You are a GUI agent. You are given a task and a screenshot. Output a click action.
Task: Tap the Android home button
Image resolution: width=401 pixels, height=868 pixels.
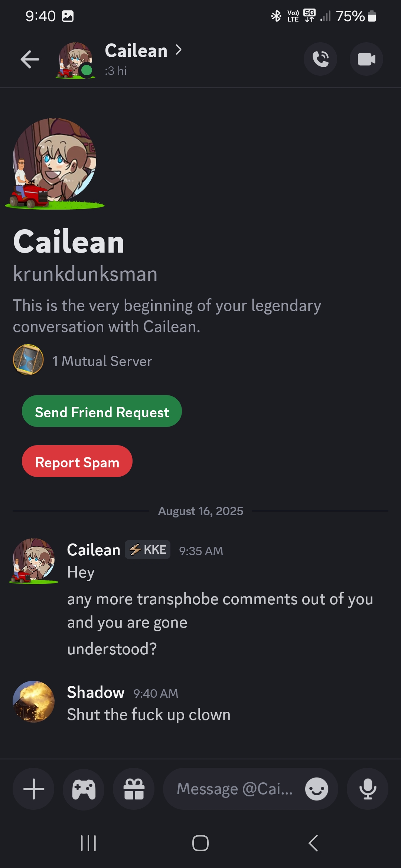200,843
